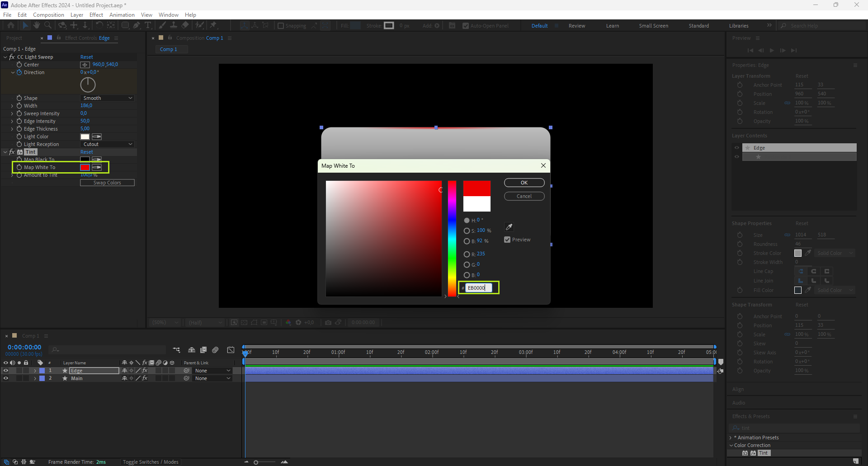Select the Pen tool
This screenshot has width=868, height=466.
(x=137, y=25)
